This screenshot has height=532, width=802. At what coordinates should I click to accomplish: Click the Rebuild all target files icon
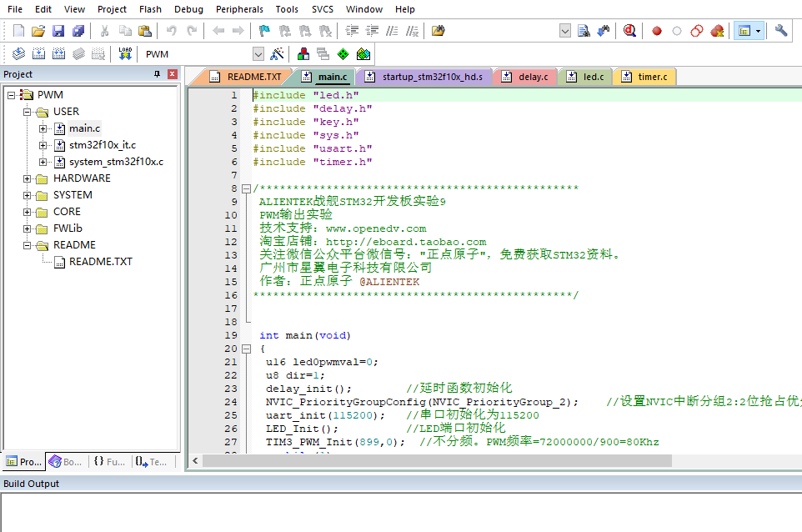pos(59,53)
